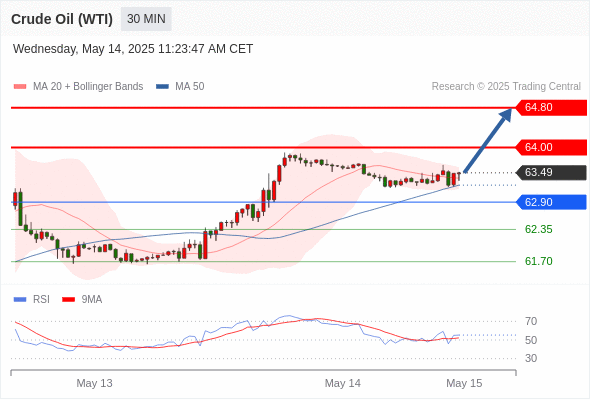Click the RSI 70 overbought level label
The image size is (590, 400).
[531, 321]
